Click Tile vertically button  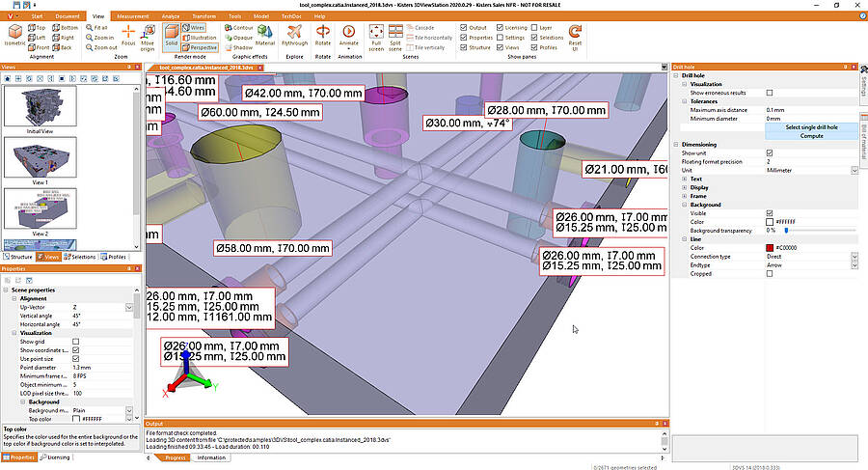(x=425, y=47)
